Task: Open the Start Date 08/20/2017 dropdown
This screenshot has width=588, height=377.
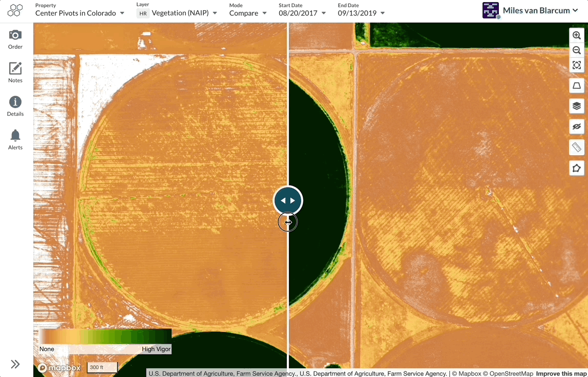Action: coord(302,13)
